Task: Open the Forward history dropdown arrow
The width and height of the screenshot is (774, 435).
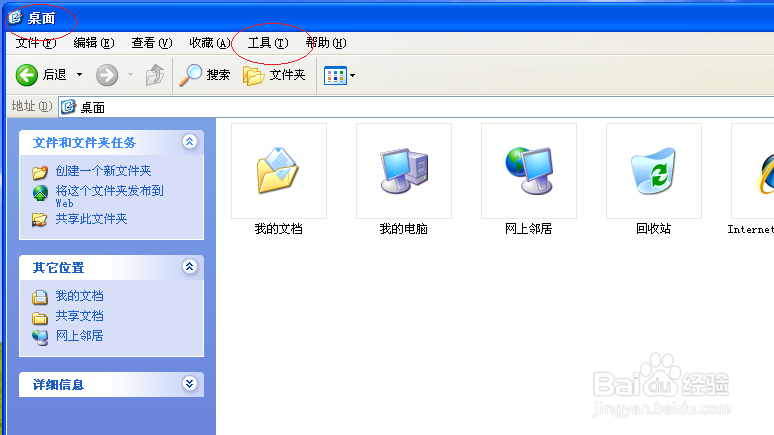Action: [130, 75]
